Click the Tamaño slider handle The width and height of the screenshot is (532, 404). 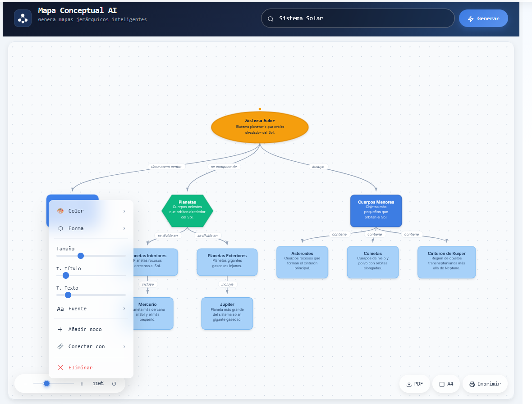(x=81, y=256)
